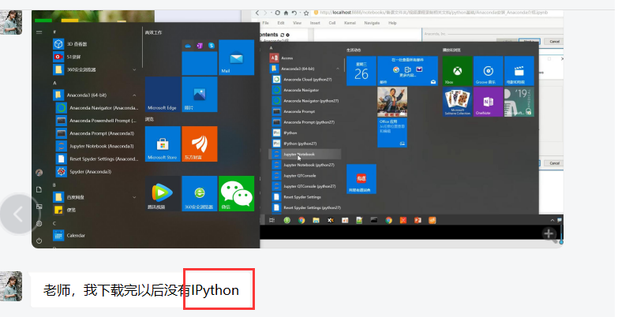Open Microsoft Solitaire Collection tile
Screen dimensions: 644x317
pyautogui.click(x=458, y=102)
